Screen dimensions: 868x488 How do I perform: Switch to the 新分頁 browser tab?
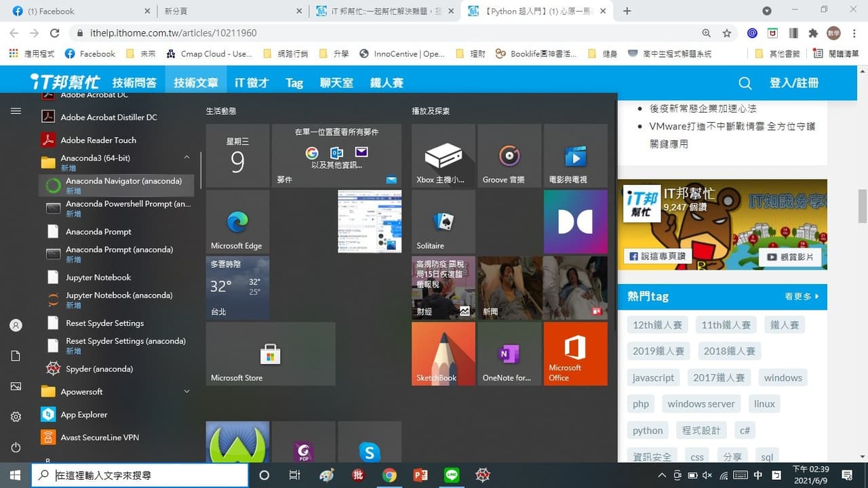click(233, 11)
